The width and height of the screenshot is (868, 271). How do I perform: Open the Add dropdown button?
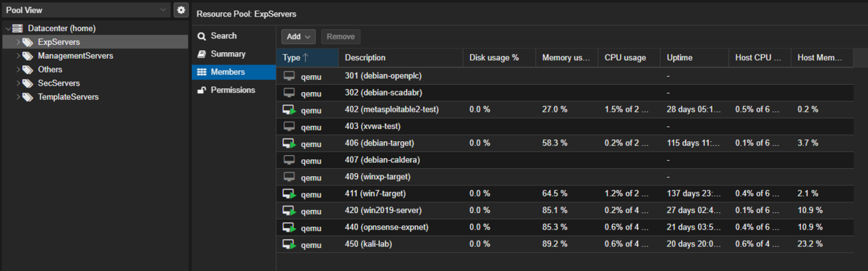[x=299, y=36]
